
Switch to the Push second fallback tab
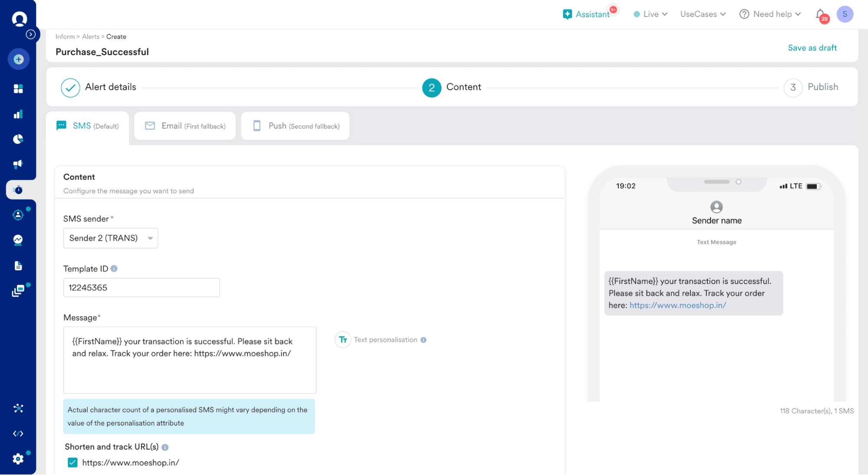click(x=295, y=126)
